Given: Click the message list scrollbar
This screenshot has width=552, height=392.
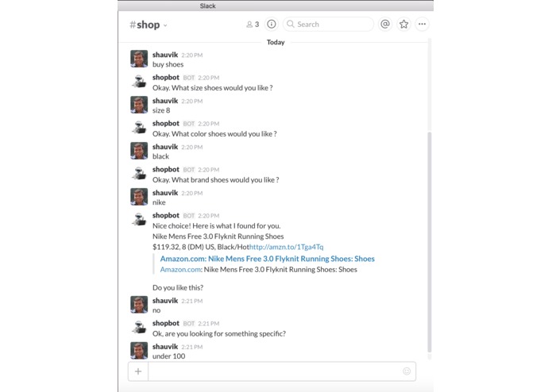Looking at the screenshot, I should 429,242.
